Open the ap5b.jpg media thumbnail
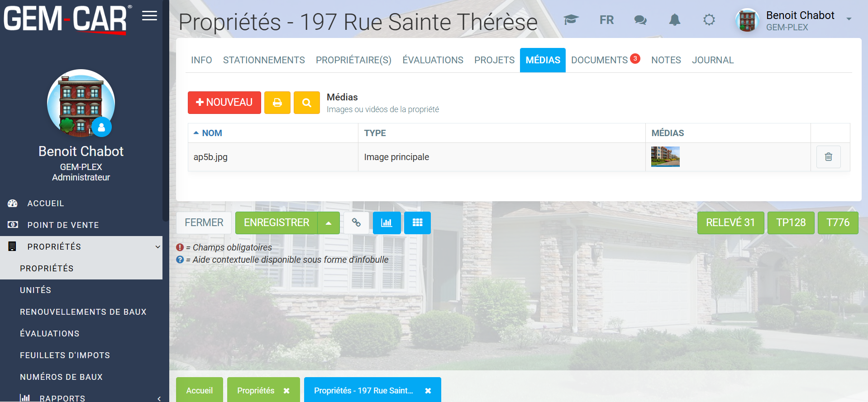The height and width of the screenshot is (402, 868). [x=665, y=156]
